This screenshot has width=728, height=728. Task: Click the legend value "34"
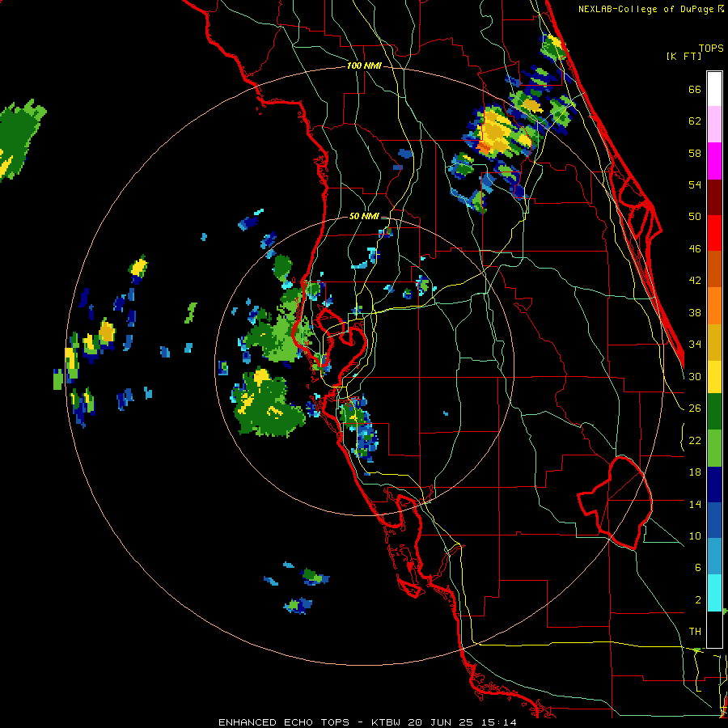point(695,344)
